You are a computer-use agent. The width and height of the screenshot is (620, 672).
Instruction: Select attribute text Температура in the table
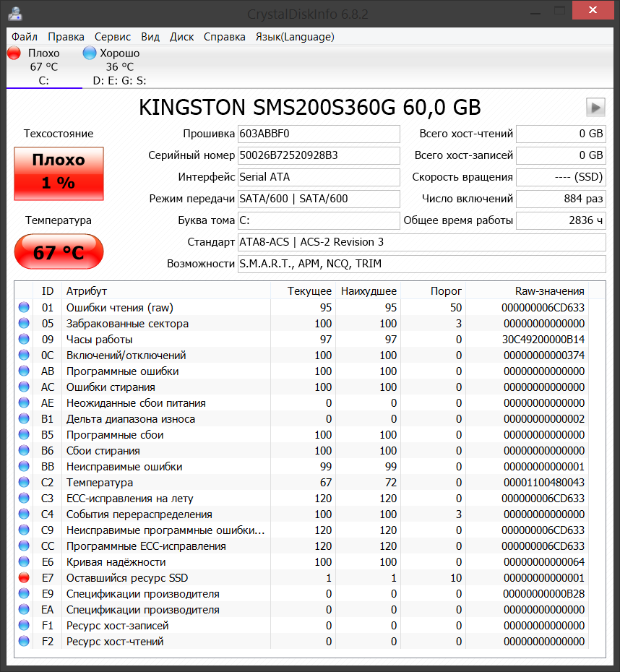click(x=100, y=483)
